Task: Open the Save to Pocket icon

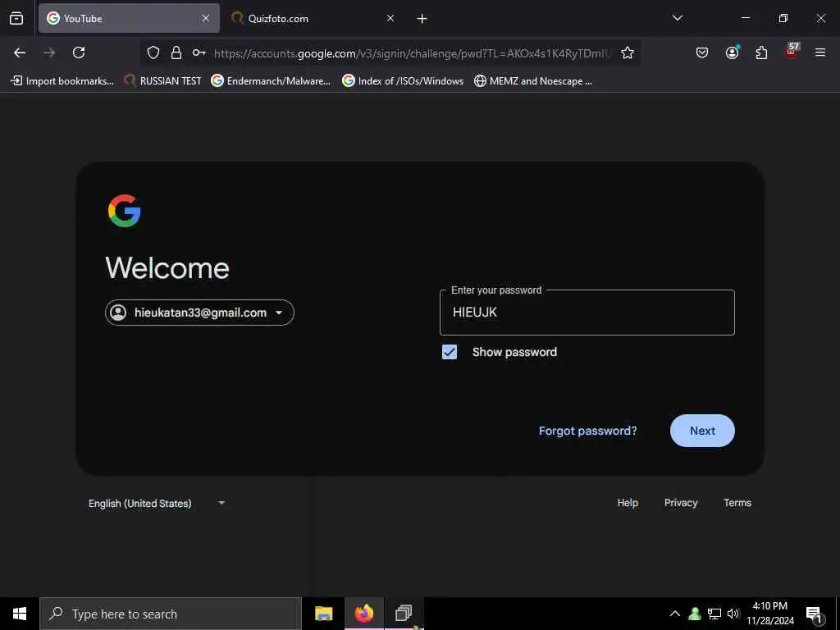Action: point(702,52)
